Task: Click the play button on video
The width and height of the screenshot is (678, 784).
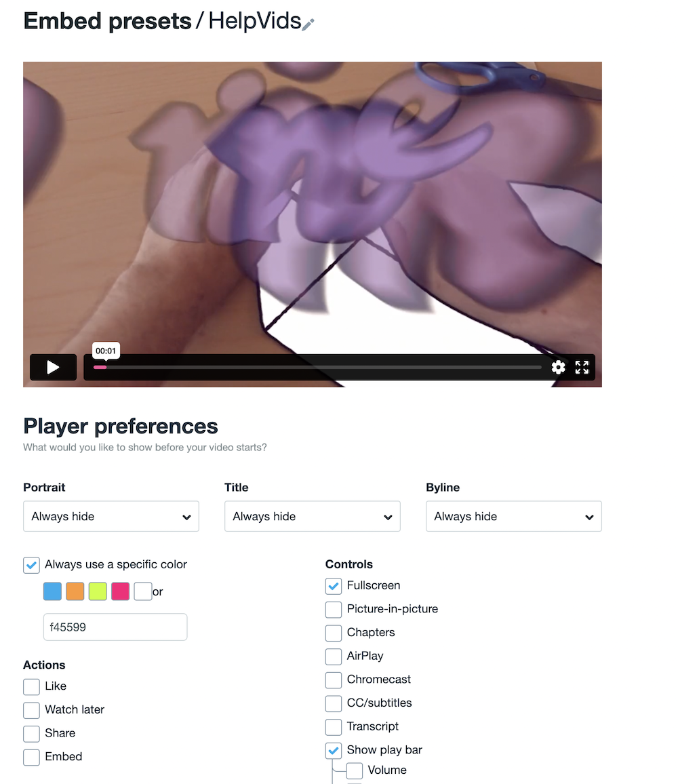Action: 53,368
